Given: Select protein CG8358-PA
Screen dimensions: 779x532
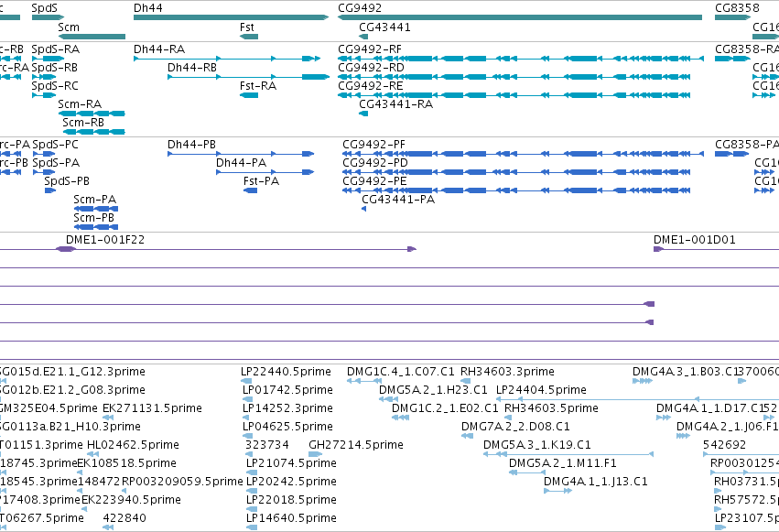Looking at the screenshot, I should coord(731,154).
